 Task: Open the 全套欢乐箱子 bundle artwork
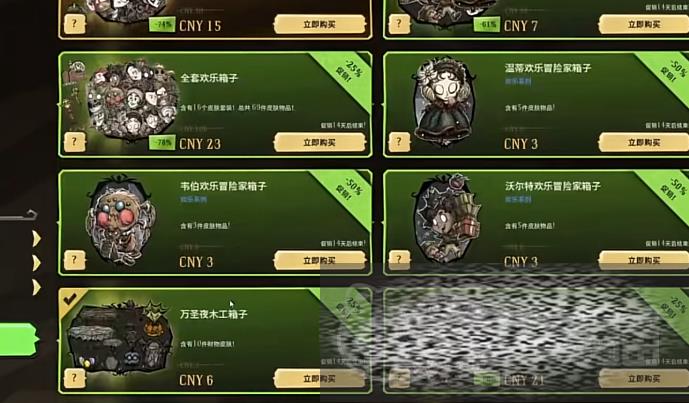[x=132, y=101]
